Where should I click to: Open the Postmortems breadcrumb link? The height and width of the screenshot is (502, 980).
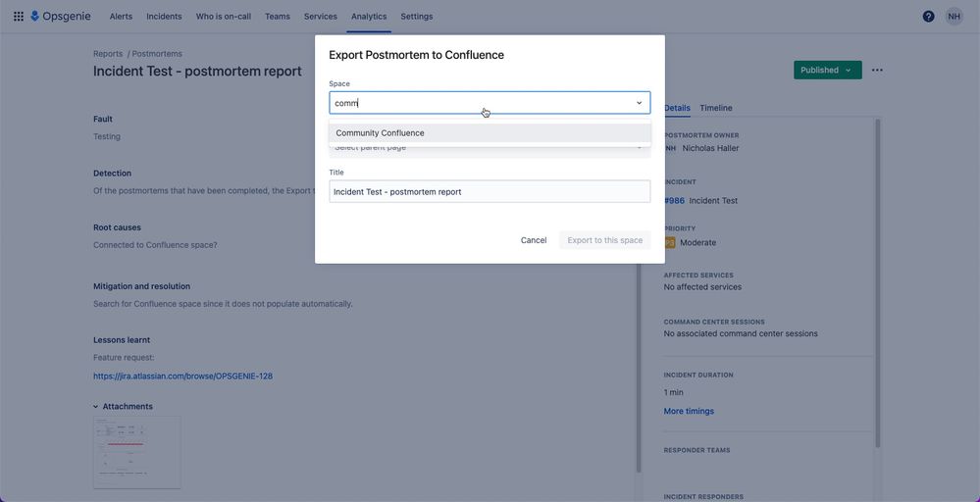pos(157,54)
